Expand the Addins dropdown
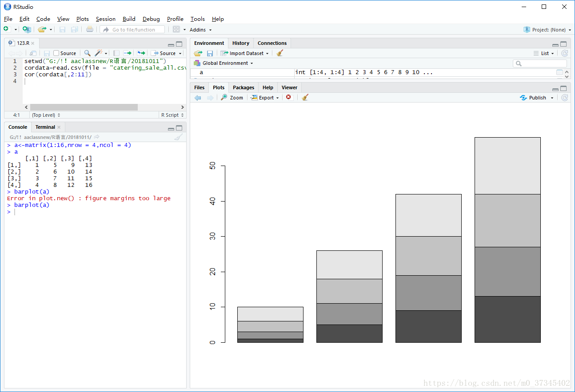The width and height of the screenshot is (575, 392). click(201, 30)
